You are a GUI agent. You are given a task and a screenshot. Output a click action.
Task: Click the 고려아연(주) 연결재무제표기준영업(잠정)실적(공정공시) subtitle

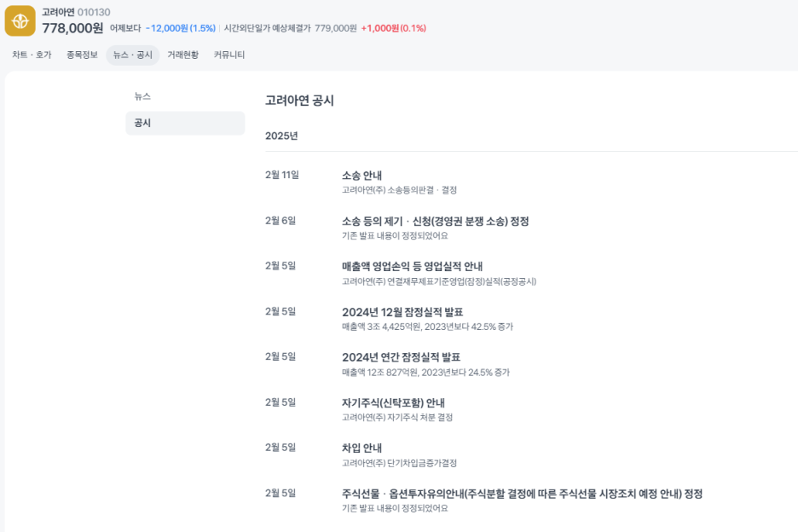[x=439, y=281]
